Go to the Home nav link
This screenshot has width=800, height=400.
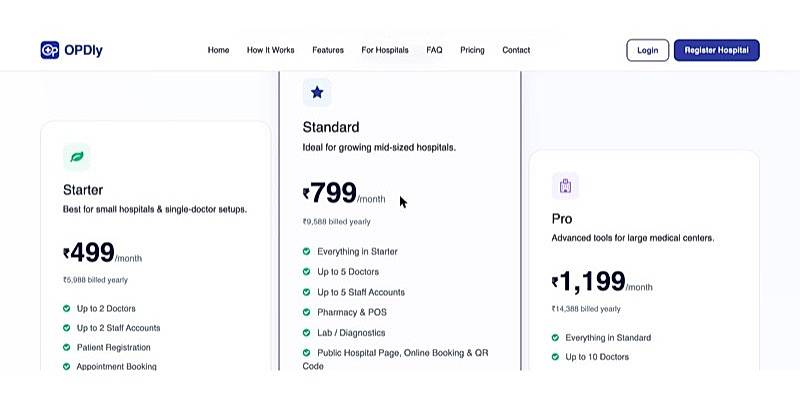[x=218, y=50]
